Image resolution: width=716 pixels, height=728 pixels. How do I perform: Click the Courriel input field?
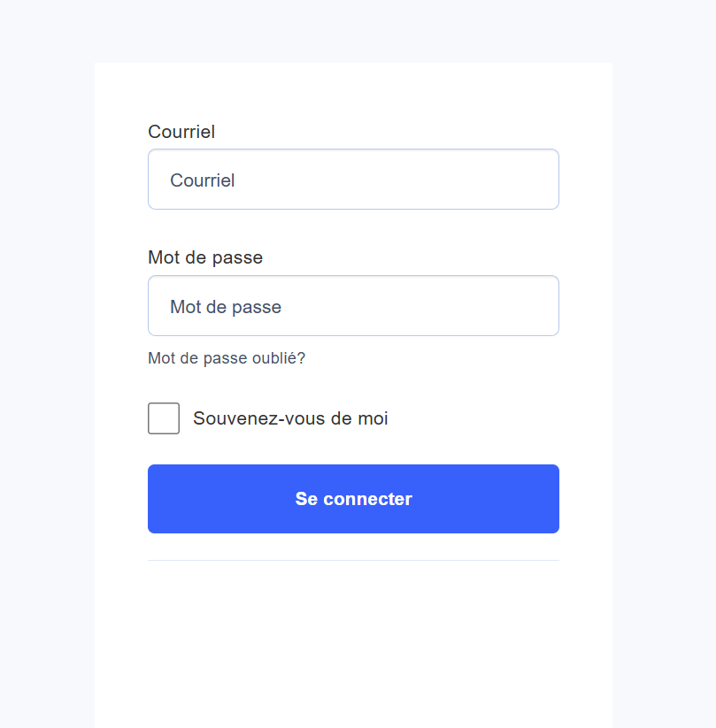pos(353,179)
